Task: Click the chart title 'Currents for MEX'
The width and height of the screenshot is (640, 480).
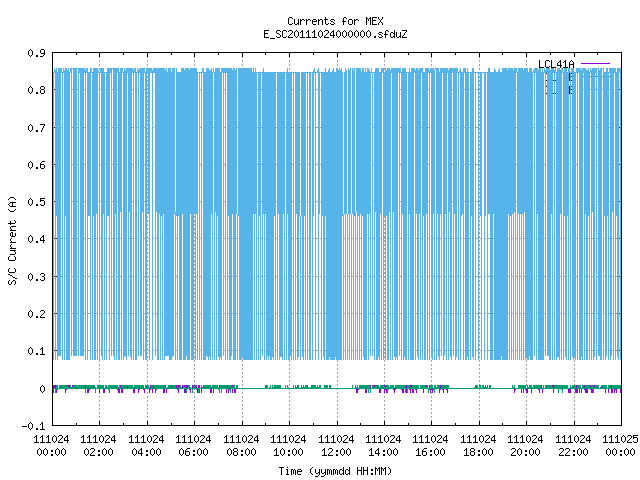Action: (335, 21)
